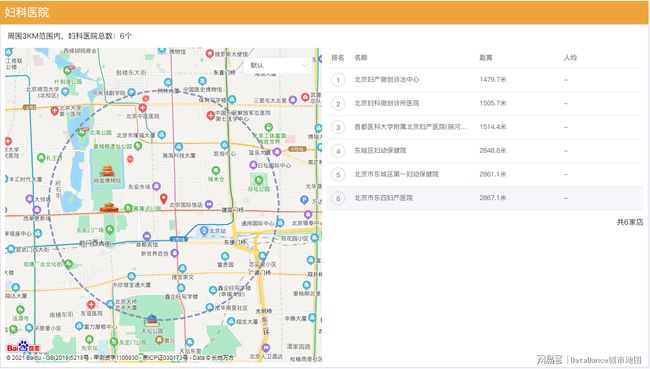Click the 大悦城 purple marker
The width and height of the screenshot is (650, 369).
tap(29, 199)
